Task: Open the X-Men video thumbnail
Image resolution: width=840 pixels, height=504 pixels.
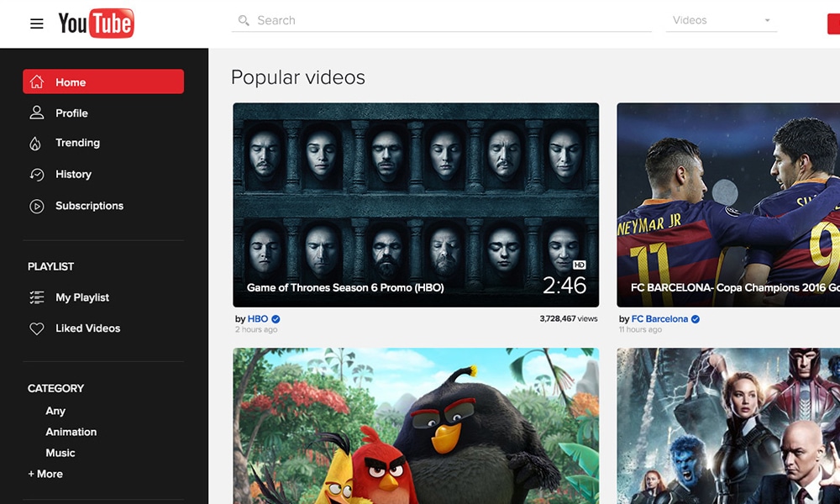Action: tap(728, 426)
